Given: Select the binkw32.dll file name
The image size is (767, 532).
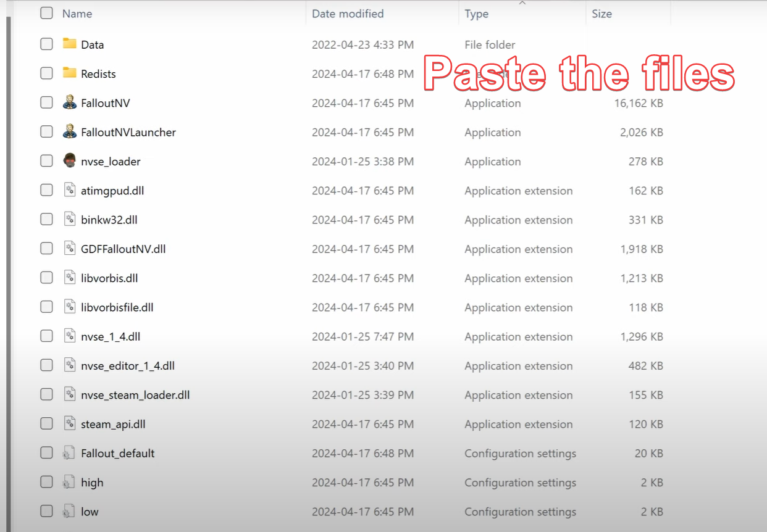Looking at the screenshot, I should point(109,220).
